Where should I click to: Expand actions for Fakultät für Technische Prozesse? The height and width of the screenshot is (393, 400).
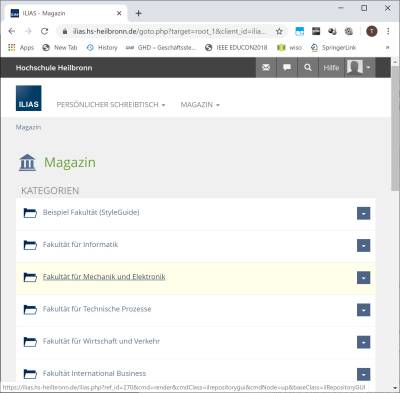363,310
